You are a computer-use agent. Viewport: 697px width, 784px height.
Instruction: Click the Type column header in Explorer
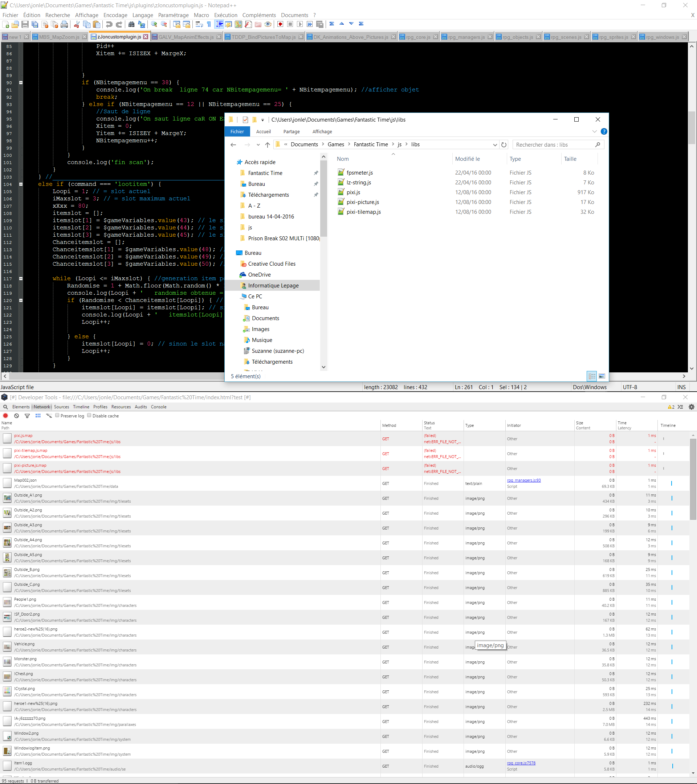point(515,159)
